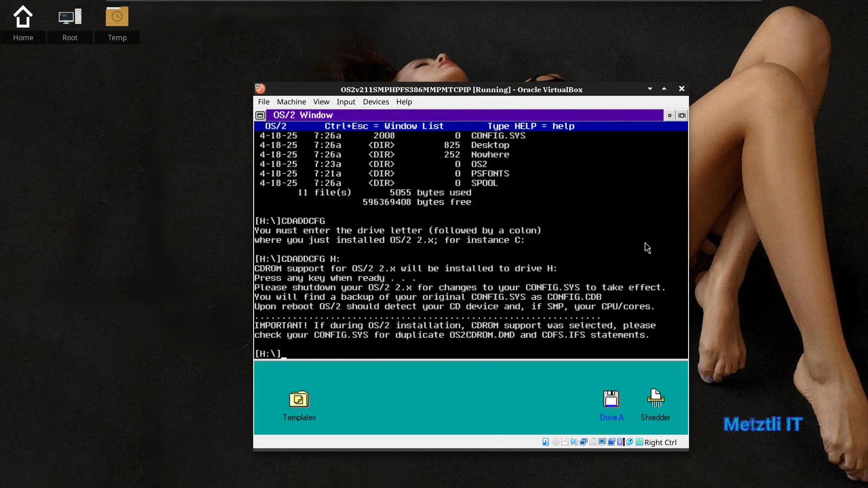
Task: Click the shared folders status icon
Action: [593, 442]
